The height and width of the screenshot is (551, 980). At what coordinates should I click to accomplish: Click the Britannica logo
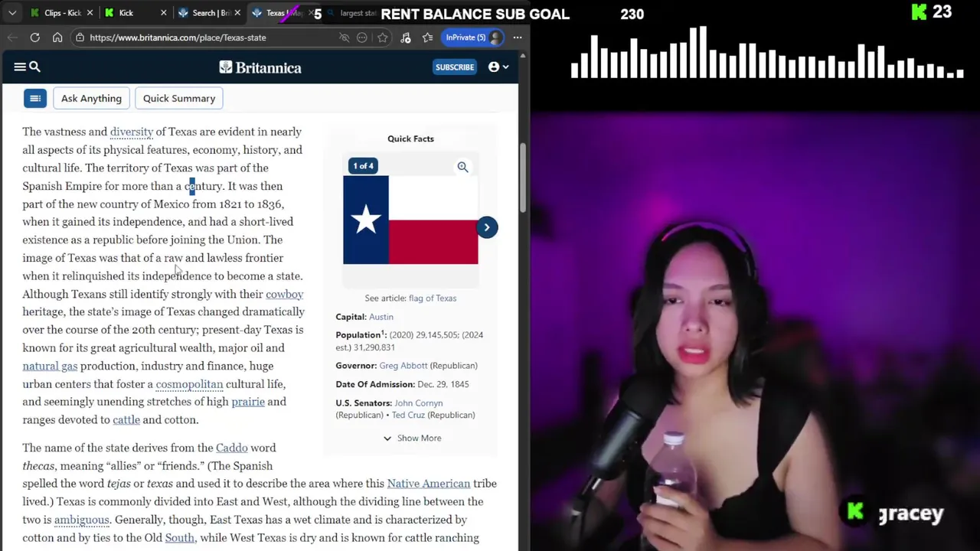260,67
